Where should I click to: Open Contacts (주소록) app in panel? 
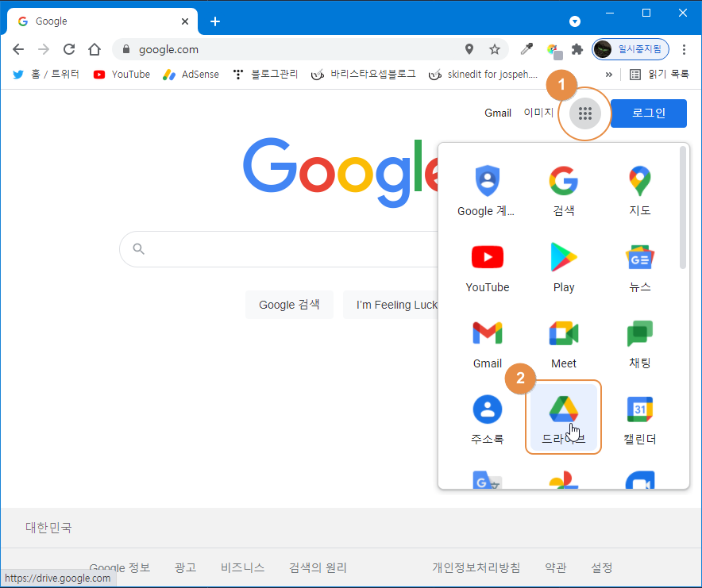(x=487, y=420)
